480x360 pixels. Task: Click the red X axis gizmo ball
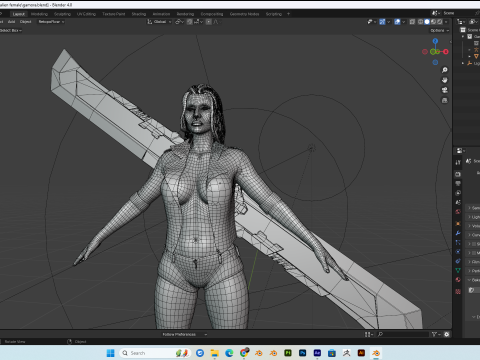click(x=446, y=52)
